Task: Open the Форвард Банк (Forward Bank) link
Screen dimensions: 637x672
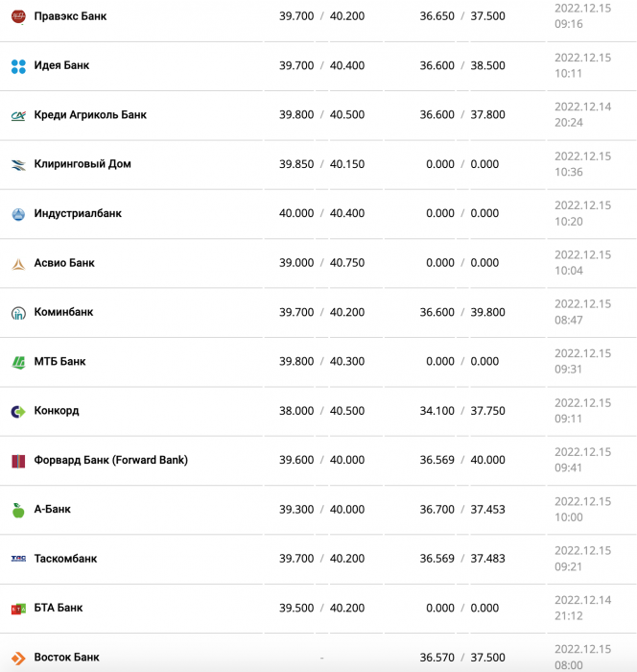Action: [x=111, y=460]
